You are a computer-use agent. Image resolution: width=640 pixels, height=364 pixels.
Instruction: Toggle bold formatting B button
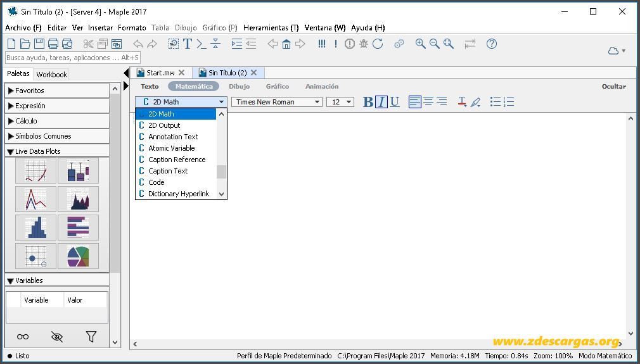(368, 101)
